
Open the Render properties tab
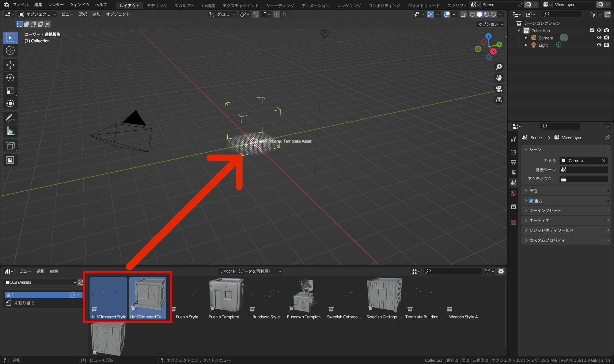click(x=513, y=152)
